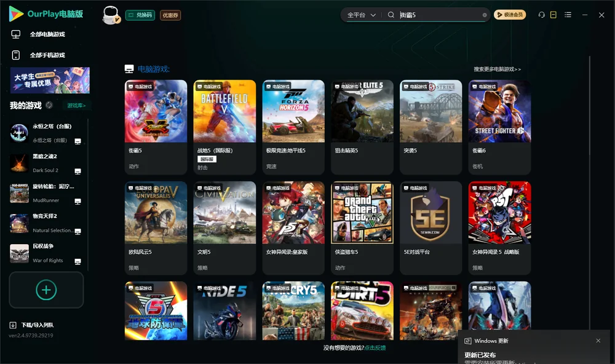Select 物竞天择2 in my games list
Screen dimensions: 615x364
46,223
